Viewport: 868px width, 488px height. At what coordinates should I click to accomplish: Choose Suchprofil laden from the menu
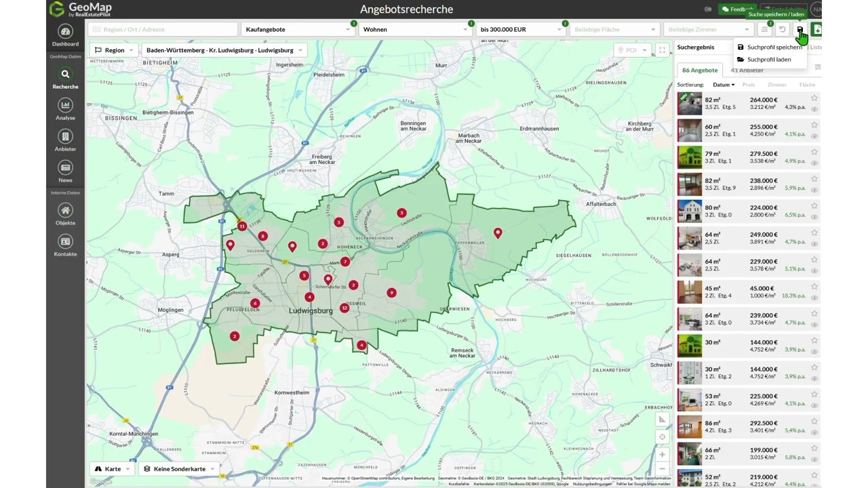(764, 60)
